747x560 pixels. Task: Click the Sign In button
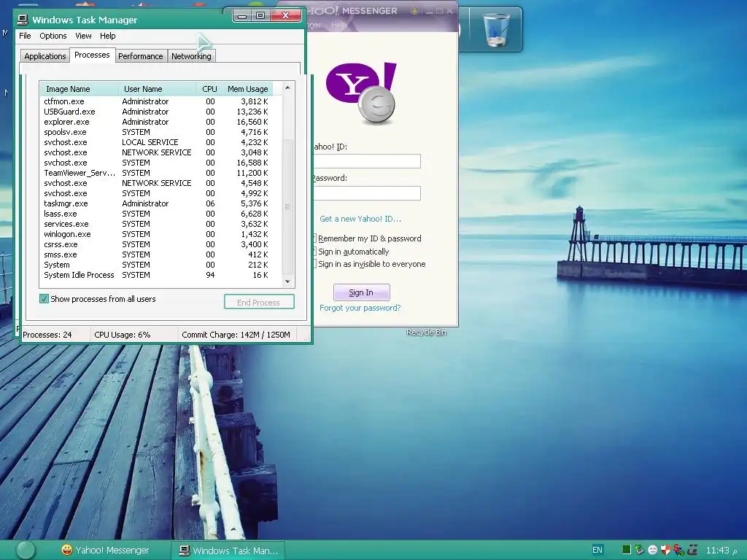click(x=361, y=292)
